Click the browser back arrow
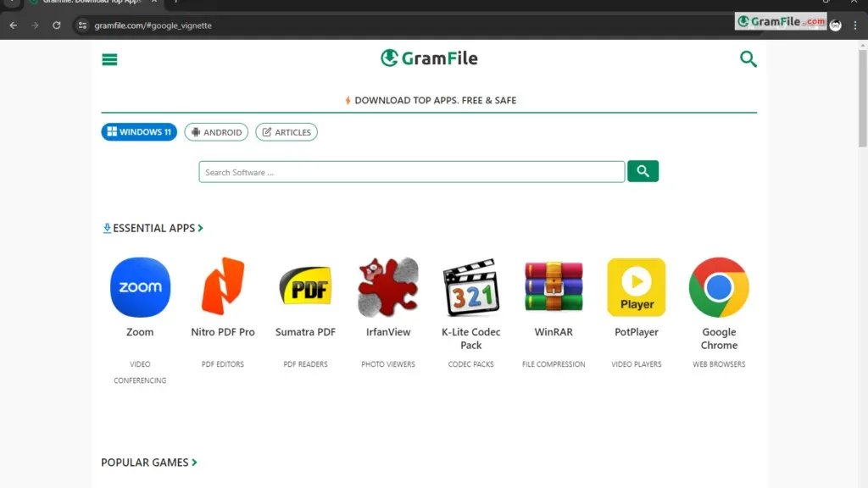This screenshot has height=488, width=868. tap(14, 25)
